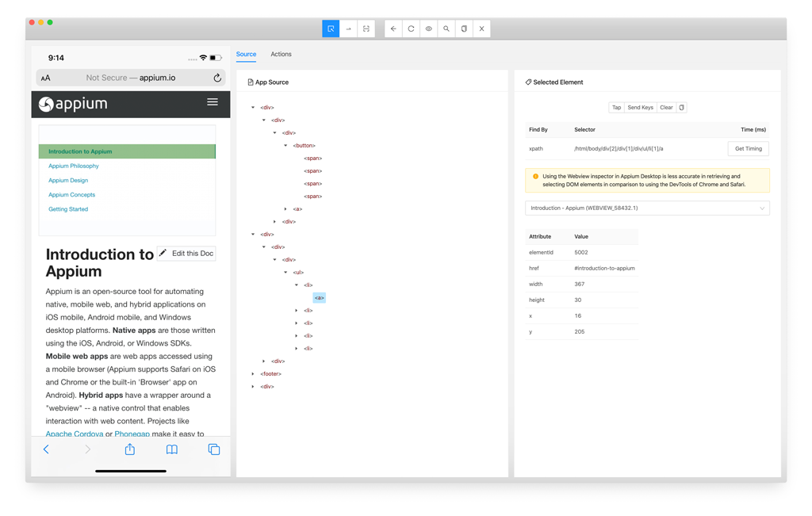
Task: Open Safari bookmarks book icon
Action: click(x=172, y=449)
